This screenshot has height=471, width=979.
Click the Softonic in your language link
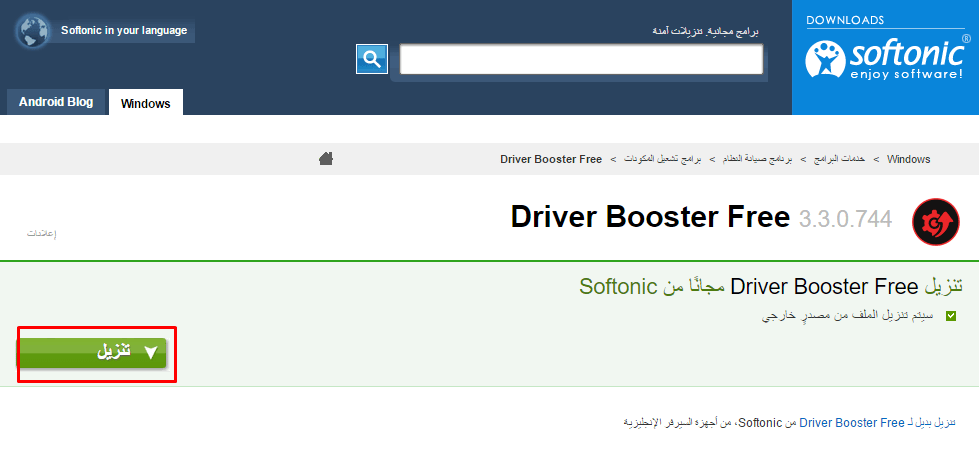point(124,31)
